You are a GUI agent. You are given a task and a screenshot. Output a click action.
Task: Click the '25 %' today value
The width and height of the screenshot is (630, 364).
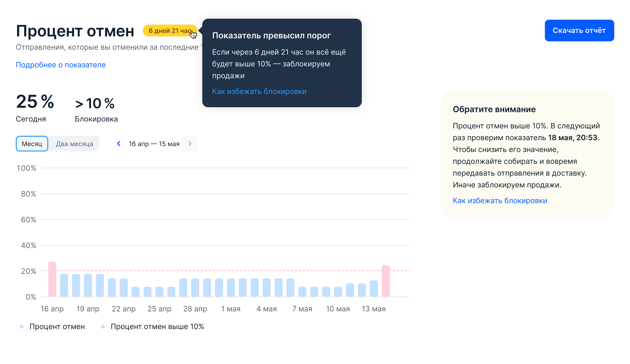pos(35,102)
